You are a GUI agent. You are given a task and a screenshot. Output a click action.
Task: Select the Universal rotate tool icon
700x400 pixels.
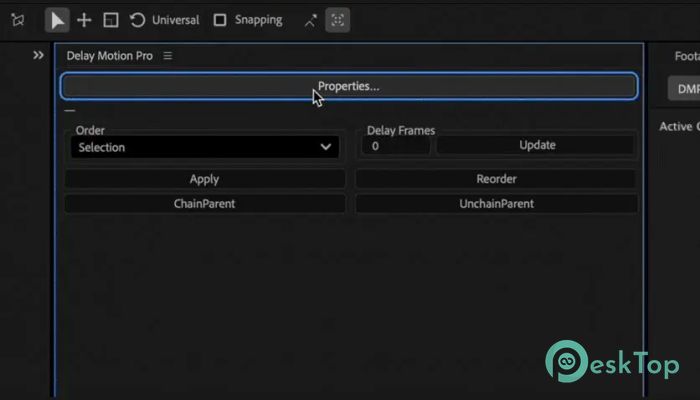coord(138,20)
